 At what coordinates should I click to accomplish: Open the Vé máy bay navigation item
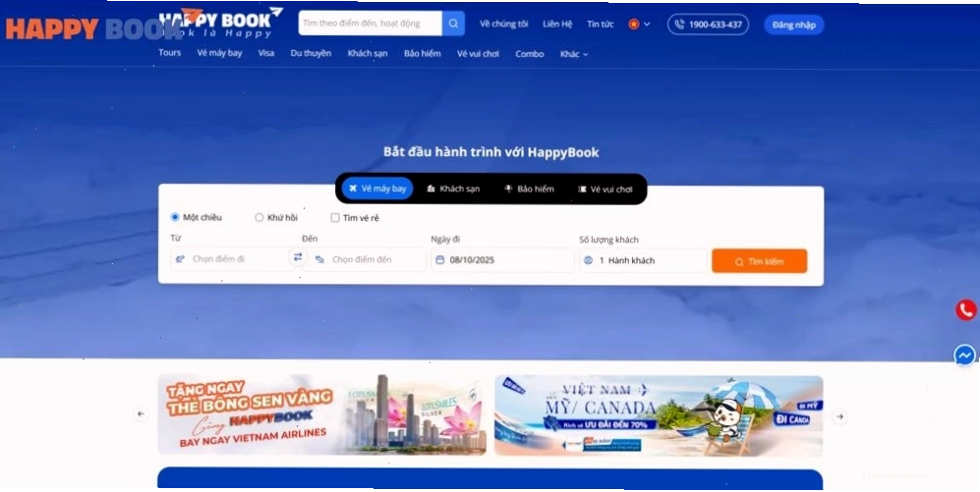point(219,53)
